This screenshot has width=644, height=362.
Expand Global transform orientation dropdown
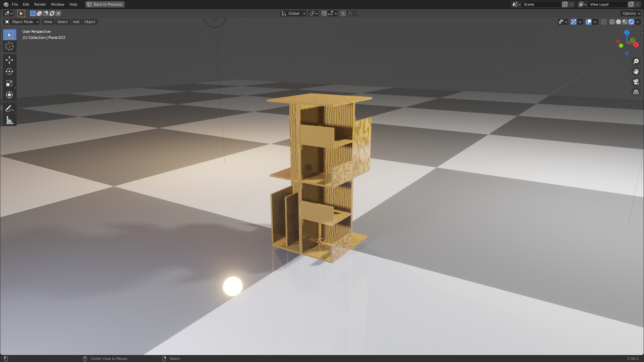pos(293,13)
